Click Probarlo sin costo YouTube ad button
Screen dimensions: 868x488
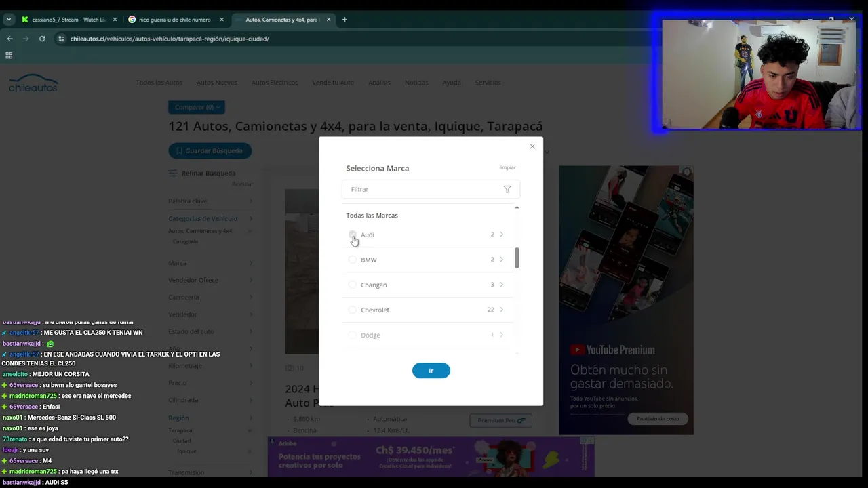point(658,419)
